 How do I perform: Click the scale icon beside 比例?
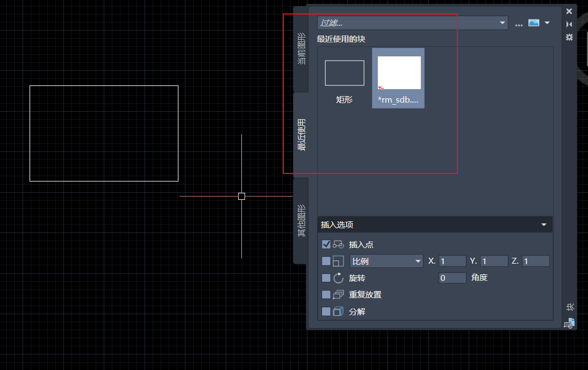[x=338, y=261]
